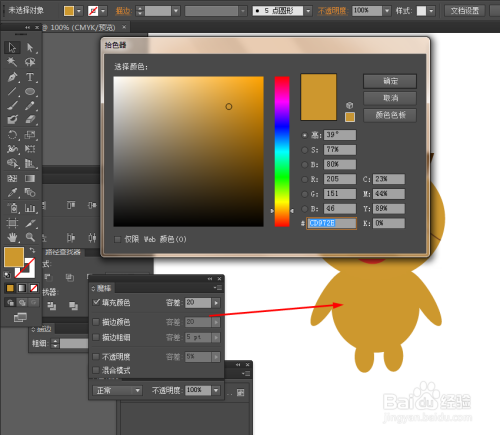Uncheck 填充颜色 in Magic Wand panel
Image resolution: width=500 pixels, height=435 pixels.
point(96,302)
